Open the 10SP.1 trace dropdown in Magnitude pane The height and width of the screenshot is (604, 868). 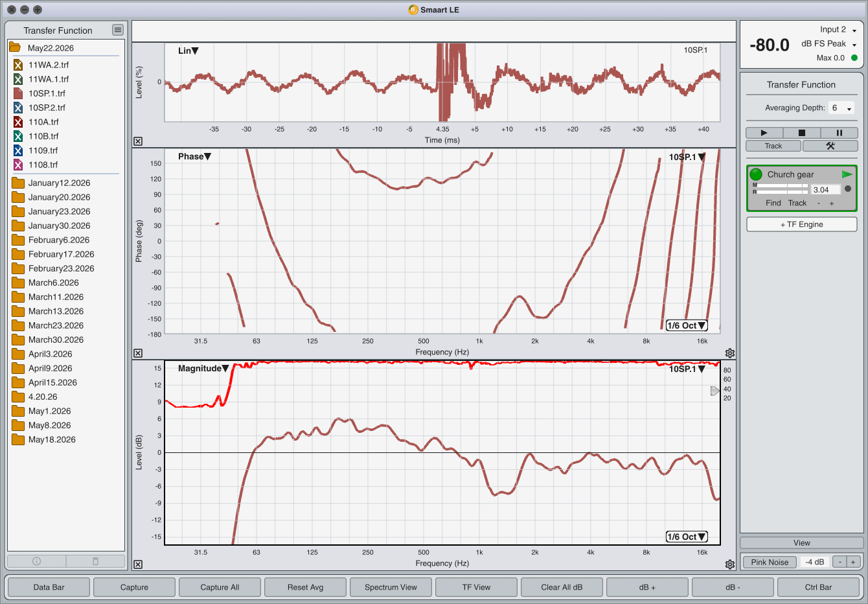click(687, 369)
